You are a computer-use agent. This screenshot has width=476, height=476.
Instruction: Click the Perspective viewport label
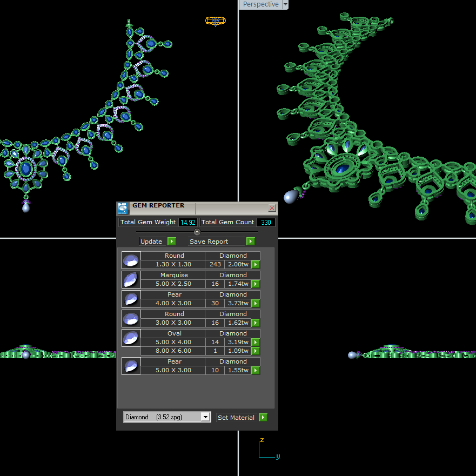click(260, 4)
